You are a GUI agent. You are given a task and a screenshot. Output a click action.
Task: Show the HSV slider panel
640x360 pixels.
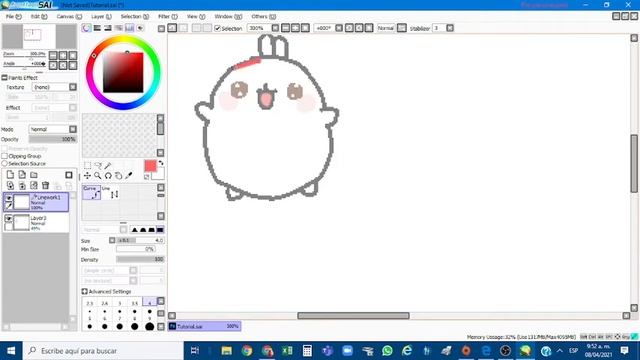coord(108,28)
